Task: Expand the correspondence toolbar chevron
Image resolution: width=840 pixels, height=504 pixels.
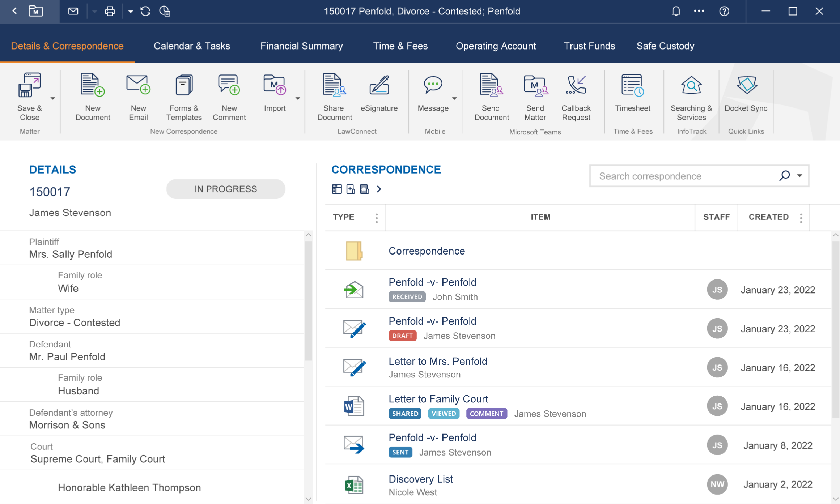Action: pos(379,189)
